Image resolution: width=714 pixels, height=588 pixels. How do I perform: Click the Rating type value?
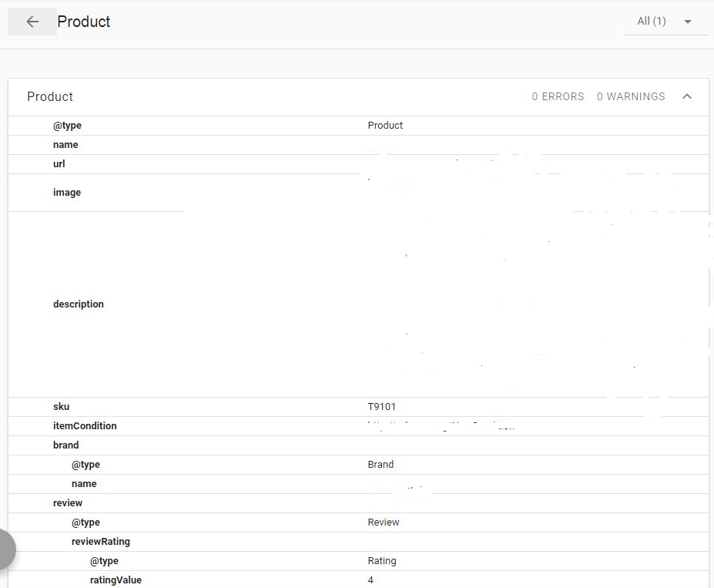382,561
